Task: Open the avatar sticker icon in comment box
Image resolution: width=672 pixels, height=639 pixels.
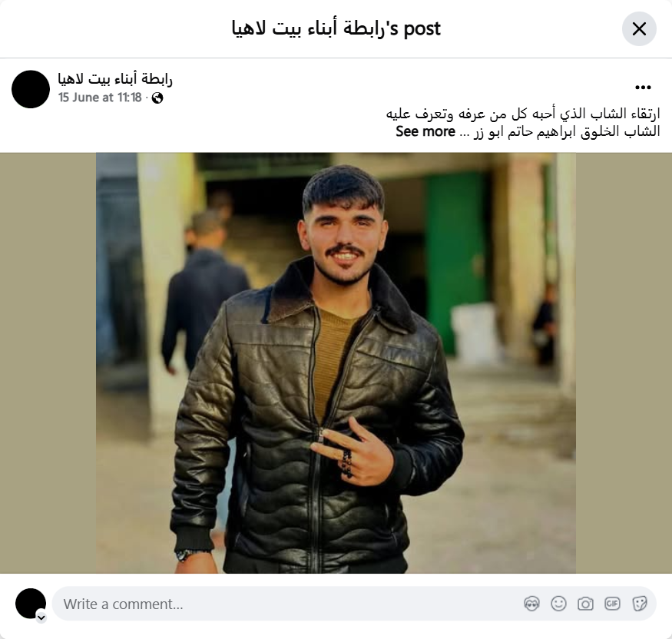Action: 531,604
